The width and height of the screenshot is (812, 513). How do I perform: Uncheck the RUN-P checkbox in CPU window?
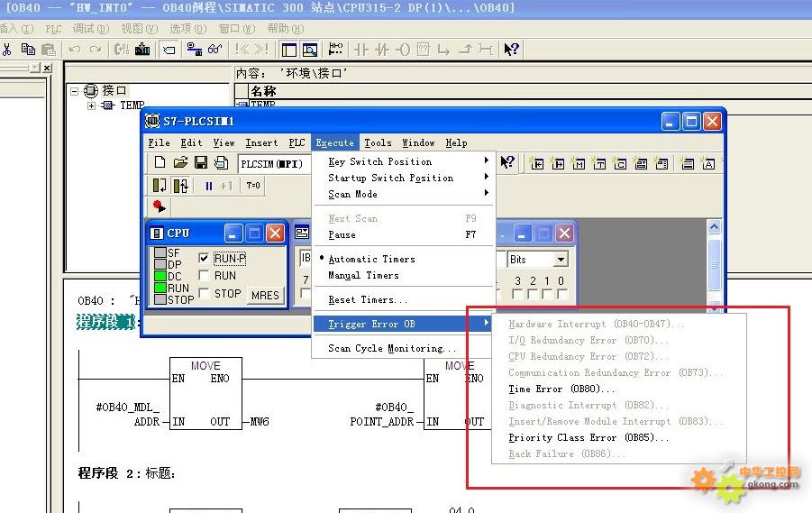[x=204, y=258]
